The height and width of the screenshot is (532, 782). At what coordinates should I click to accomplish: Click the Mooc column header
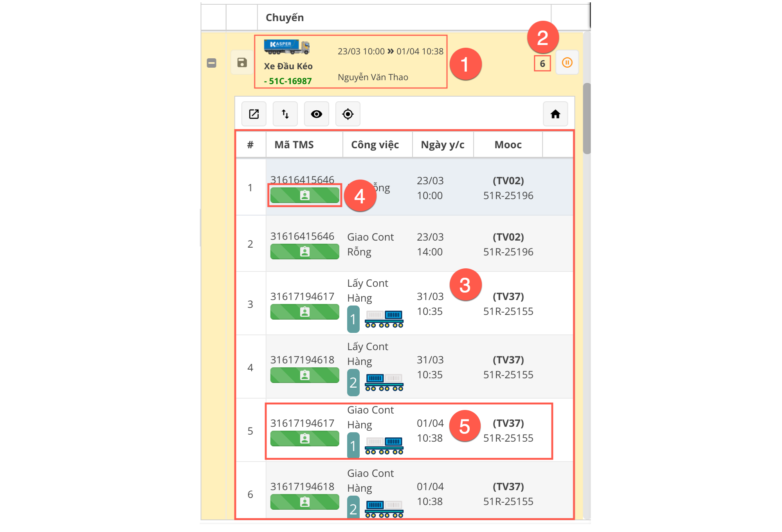508,145
